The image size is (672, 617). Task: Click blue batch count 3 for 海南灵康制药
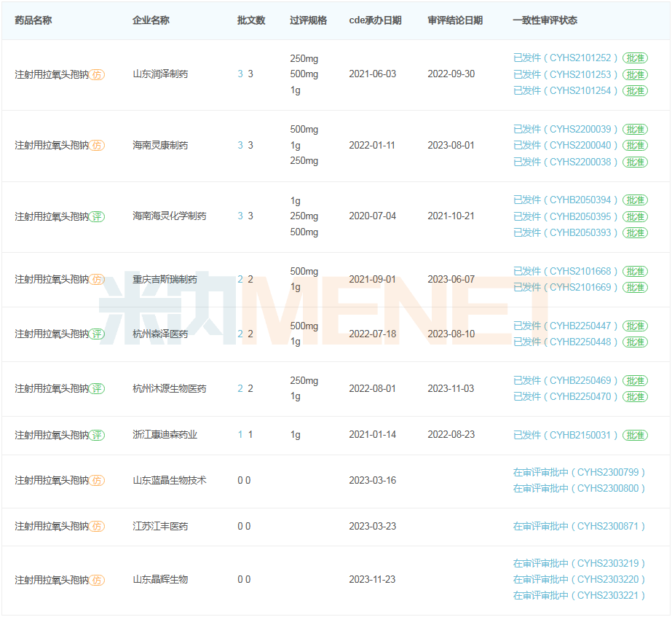(240, 145)
